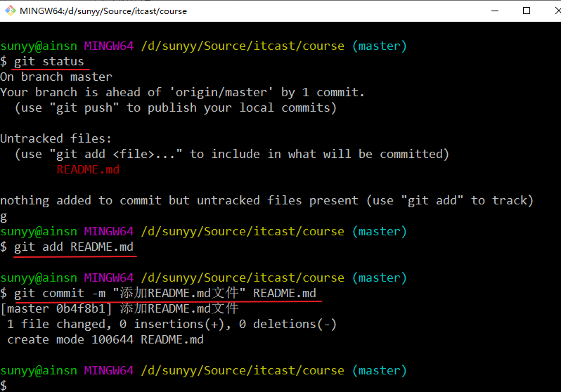This screenshot has height=392, width=561.
Task: Click the 'use "git push"' hint line
Action: 176,108
